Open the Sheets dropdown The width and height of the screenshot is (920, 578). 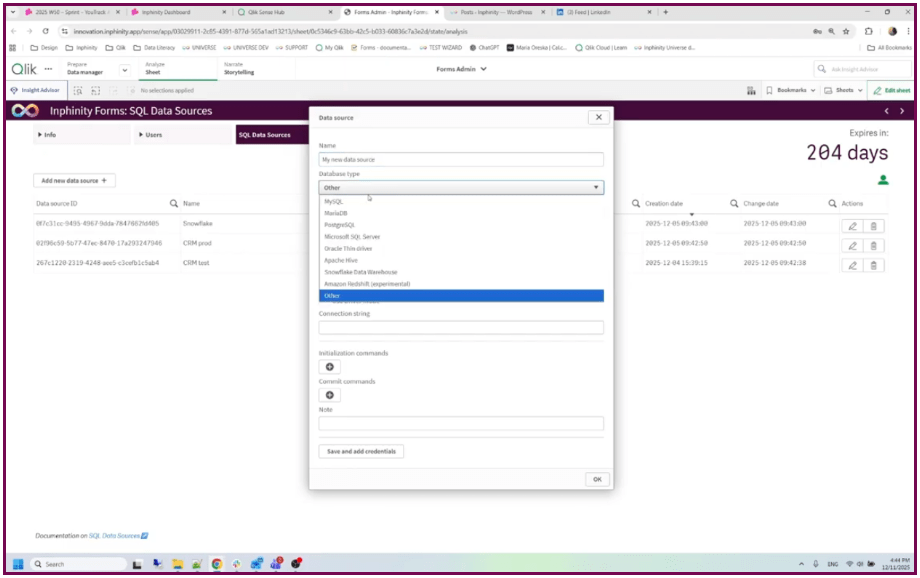(844, 90)
